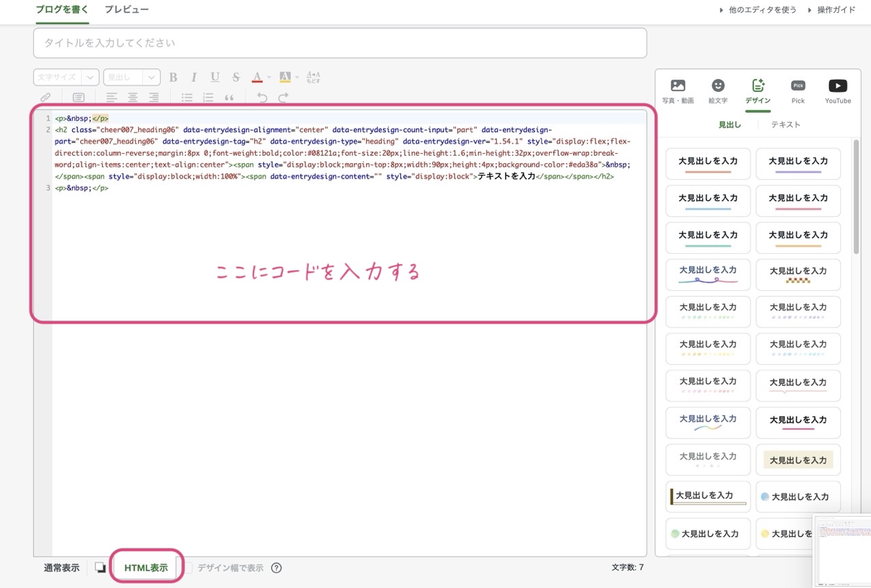871x588 pixels.
Task: Click the 文字数: 7 counter
Action: [627, 567]
